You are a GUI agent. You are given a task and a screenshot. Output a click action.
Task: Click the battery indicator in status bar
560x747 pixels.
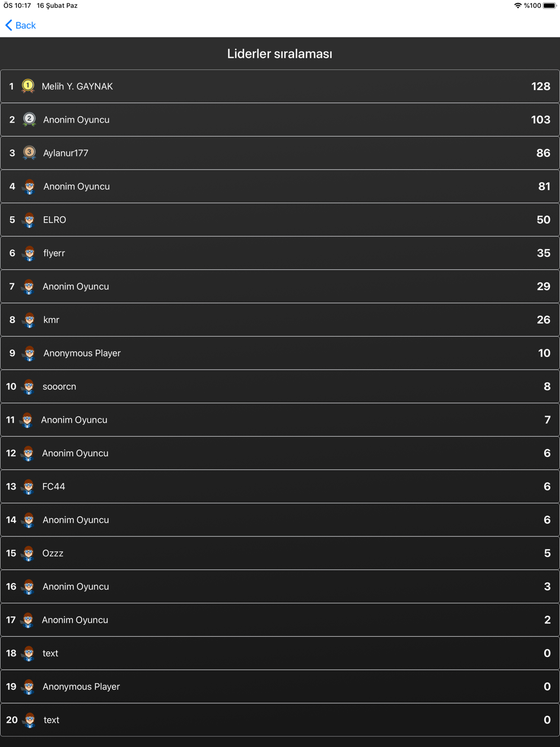(x=549, y=6)
